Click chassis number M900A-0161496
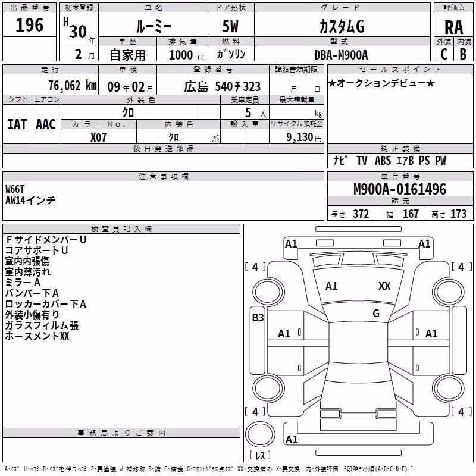Screen dimensions: 476x476 [x=400, y=189]
